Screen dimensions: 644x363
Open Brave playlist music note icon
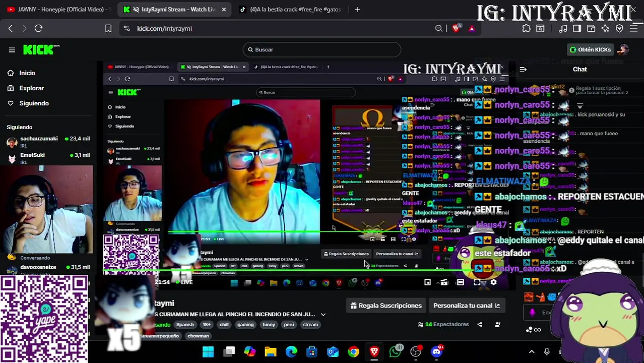563,29
